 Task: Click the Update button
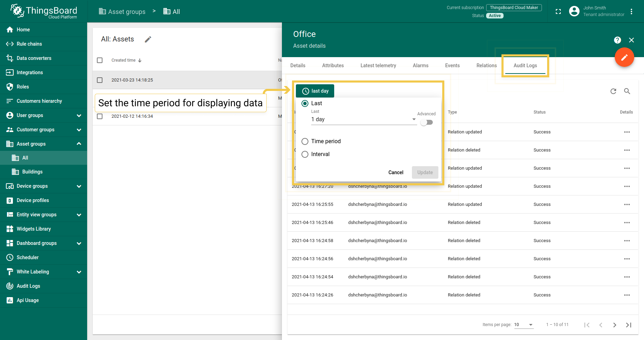coord(425,172)
